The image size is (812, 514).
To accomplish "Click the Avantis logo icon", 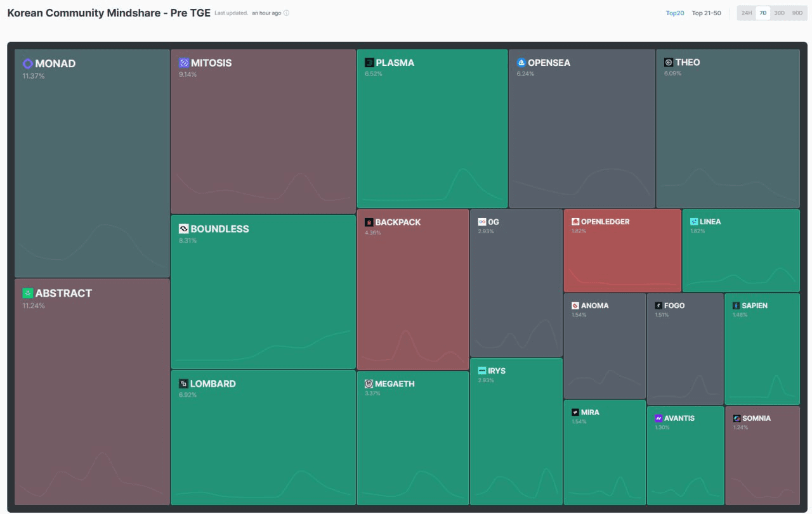I will 658,418.
